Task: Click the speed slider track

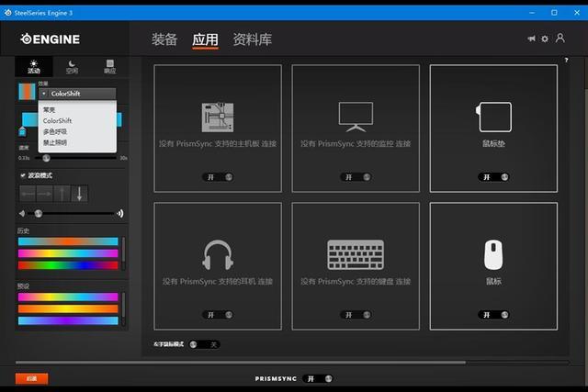Action: coord(75,158)
